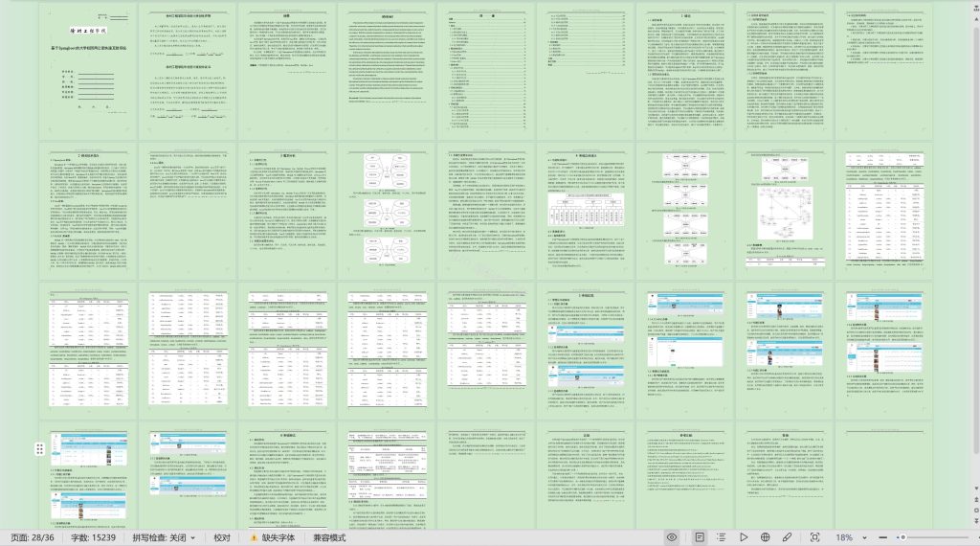Viewport: 980px width, 546px height.
Task: Select the thesis cover page thumbnail
Action: [88, 71]
